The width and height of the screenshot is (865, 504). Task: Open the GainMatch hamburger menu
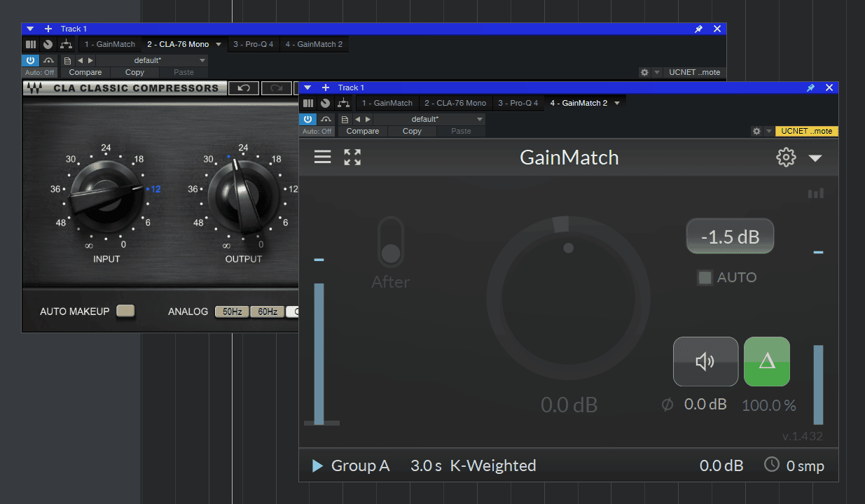coord(322,157)
